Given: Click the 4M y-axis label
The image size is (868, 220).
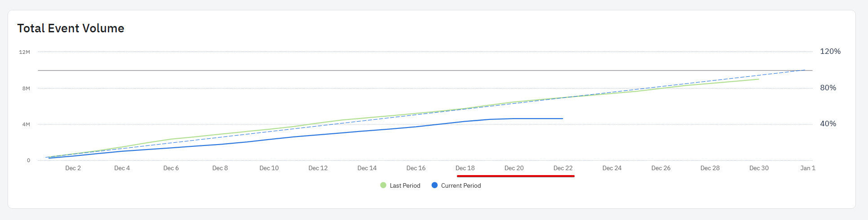Looking at the screenshot, I should (x=26, y=124).
